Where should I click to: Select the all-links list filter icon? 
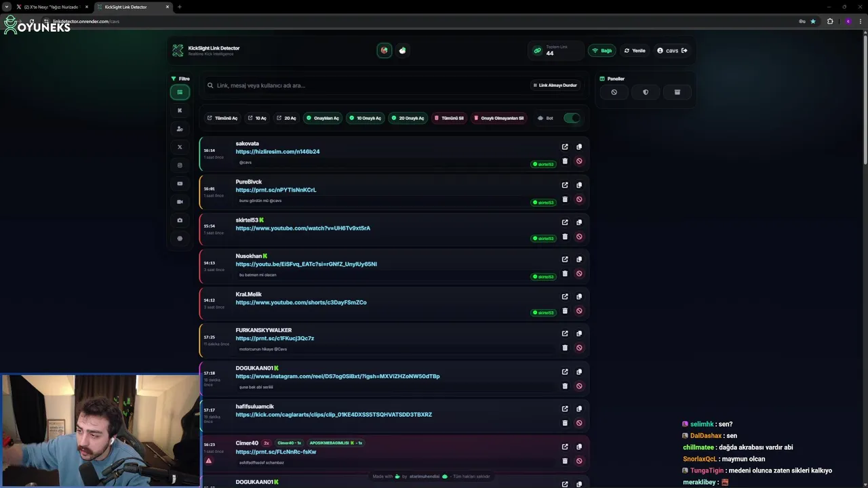180,92
